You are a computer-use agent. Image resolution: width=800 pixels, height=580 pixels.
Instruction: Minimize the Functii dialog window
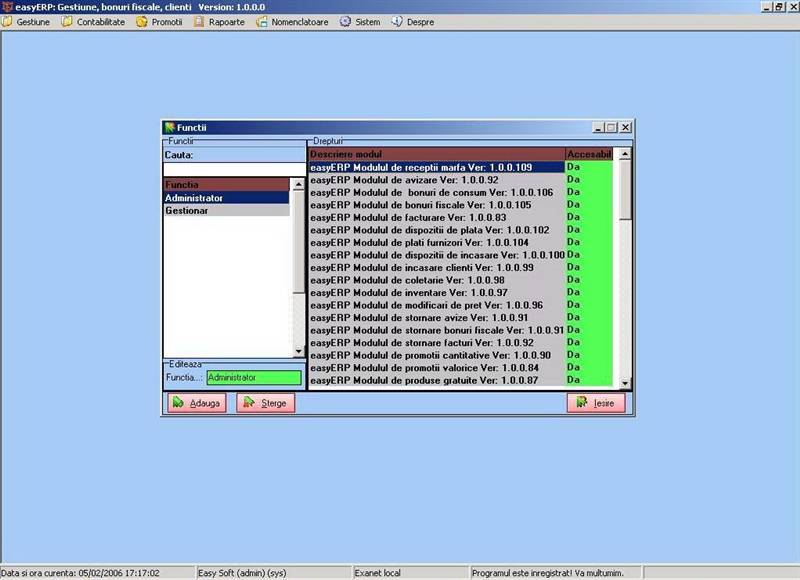[598, 128]
